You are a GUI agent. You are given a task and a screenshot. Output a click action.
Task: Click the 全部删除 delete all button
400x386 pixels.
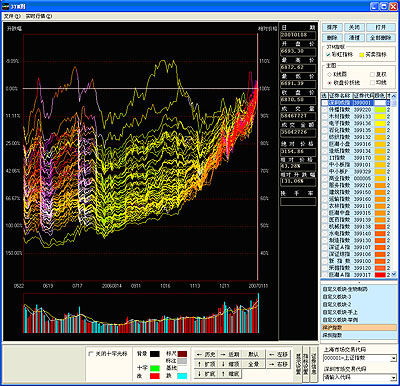(380, 38)
